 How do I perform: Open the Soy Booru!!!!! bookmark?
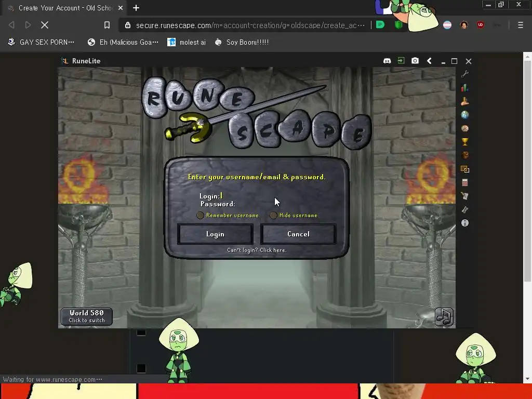click(x=242, y=42)
